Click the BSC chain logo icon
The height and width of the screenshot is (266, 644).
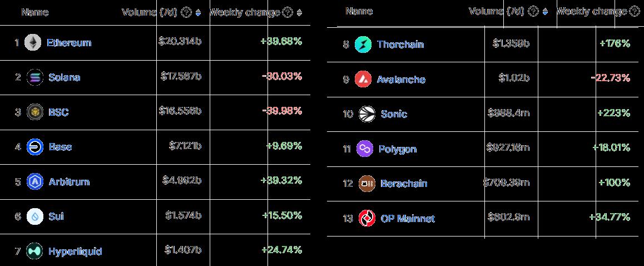click(x=35, y=112)
